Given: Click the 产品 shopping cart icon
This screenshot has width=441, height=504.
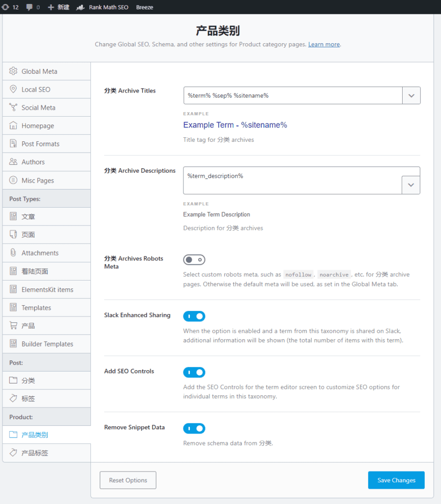Looking at the screenshot, I should 13,325.
